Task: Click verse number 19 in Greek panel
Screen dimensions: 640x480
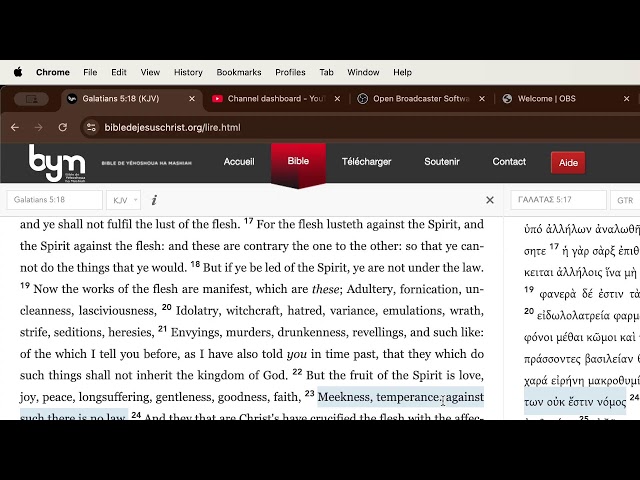Action: (529, 290)
